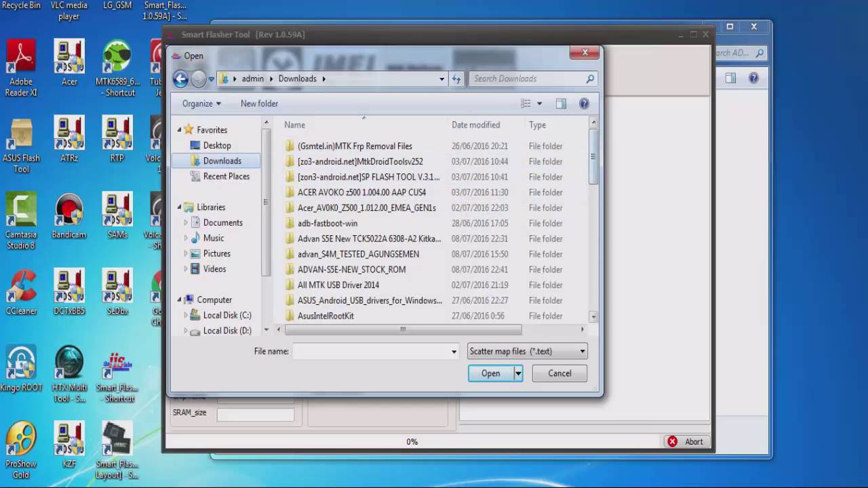
Task: Expand the File name combo dropdown arrow
Action: tap(454, 351)
